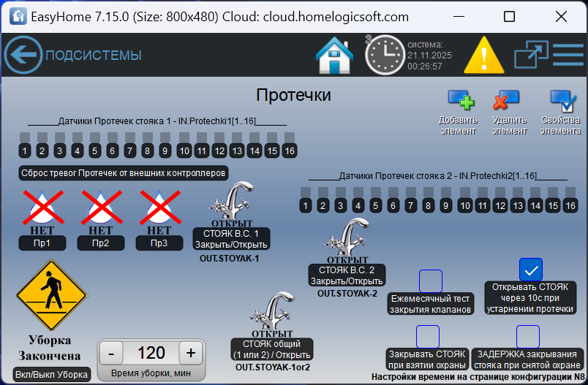Increase cleaning time with plus button

click(191, 353)
